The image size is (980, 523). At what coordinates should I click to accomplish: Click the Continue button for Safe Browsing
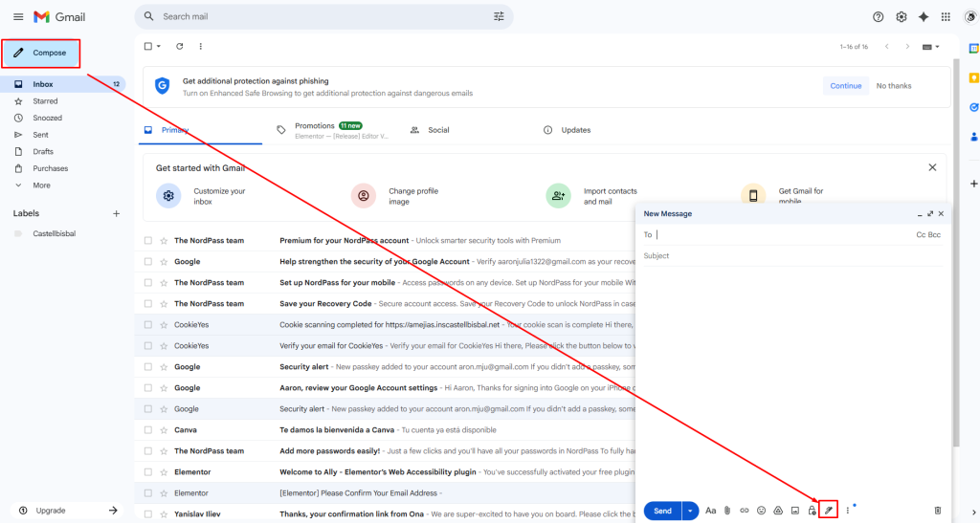click(845, 86)
